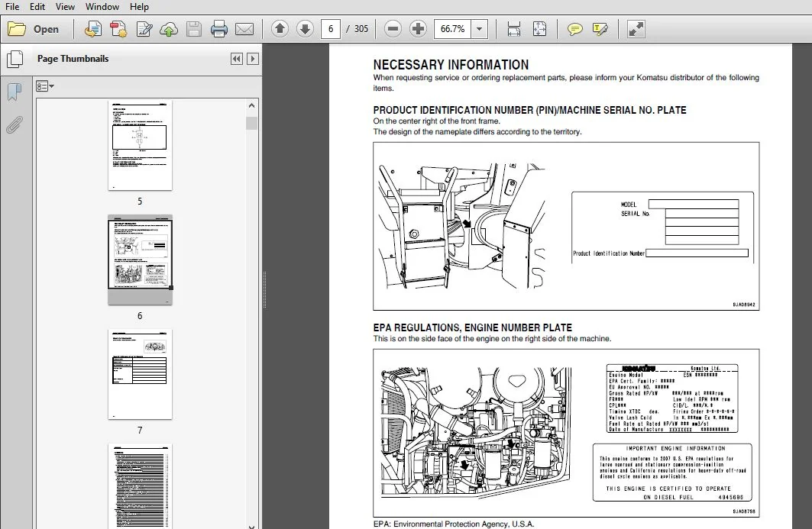Click the edit/sign document icon
812x529 pixels.
(144, 29)
